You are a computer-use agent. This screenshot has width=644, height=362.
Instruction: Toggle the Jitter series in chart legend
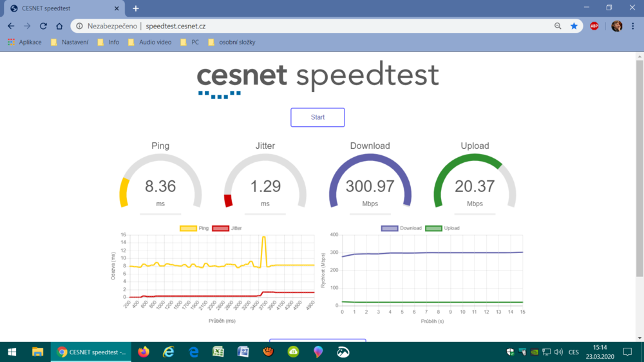[x=227, y=228]
